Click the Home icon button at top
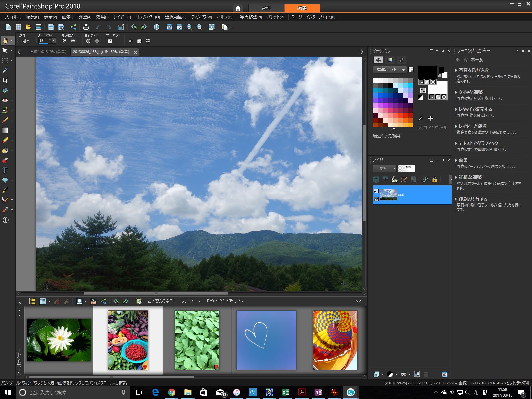The height and width of the screenshot is (399, 532). (238, 8)
